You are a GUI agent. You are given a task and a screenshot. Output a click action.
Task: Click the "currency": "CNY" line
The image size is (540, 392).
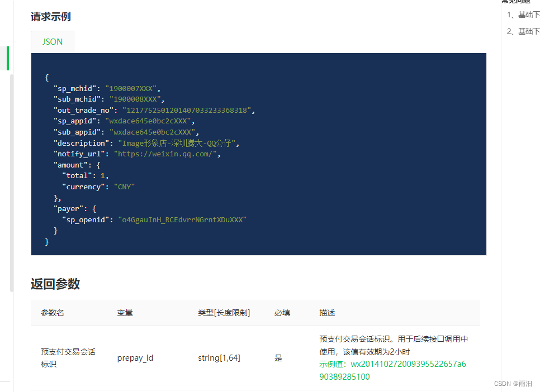(98, 187)
